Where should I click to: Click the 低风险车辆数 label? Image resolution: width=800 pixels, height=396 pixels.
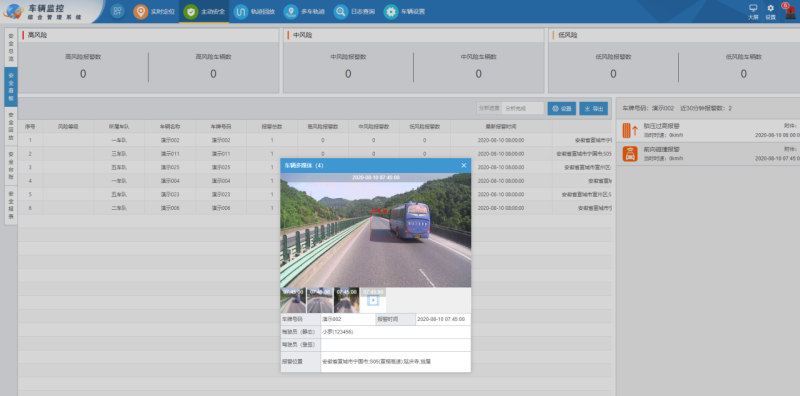point(743,57)
